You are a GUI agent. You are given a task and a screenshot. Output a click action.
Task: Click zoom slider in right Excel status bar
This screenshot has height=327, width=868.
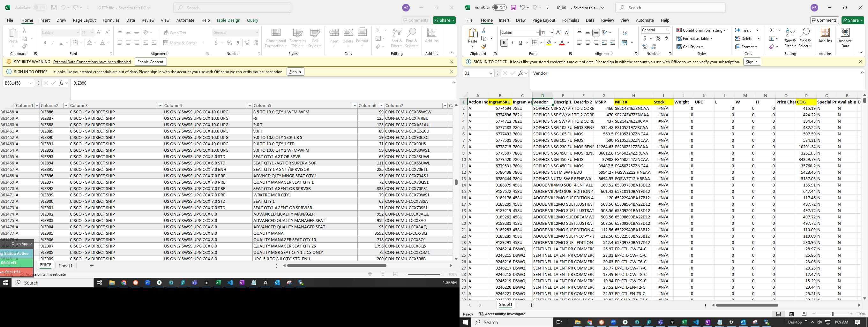[x=832, y=314]
